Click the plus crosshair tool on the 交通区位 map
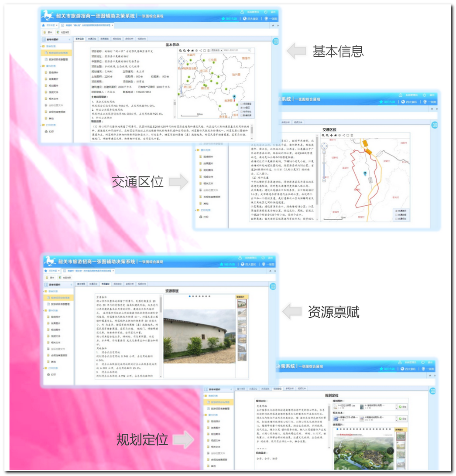This screenshot has height=476, width=456. (x=332, y=136)
